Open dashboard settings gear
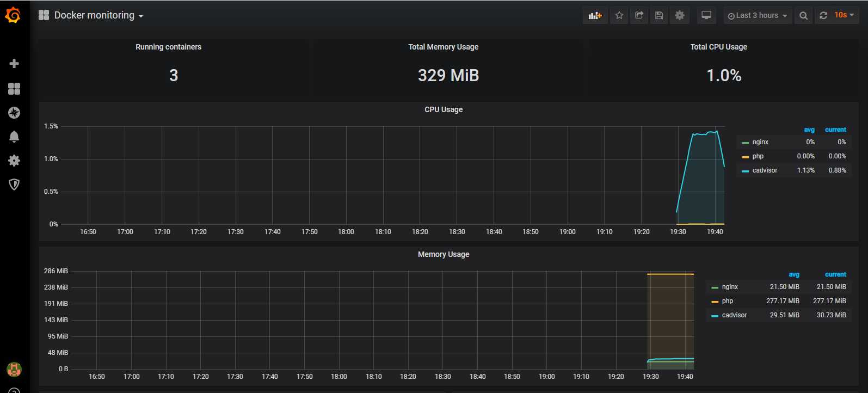This screenshot has width=868, height=393. click(680, 15)
